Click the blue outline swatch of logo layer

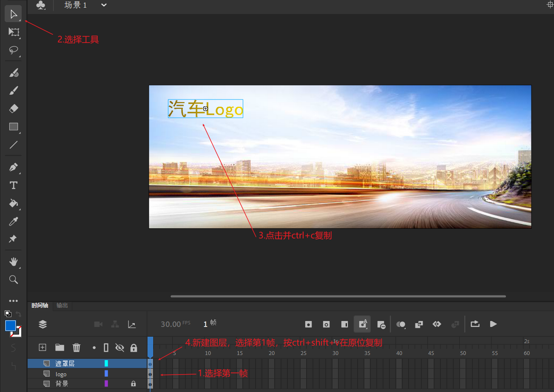(106, 374)
